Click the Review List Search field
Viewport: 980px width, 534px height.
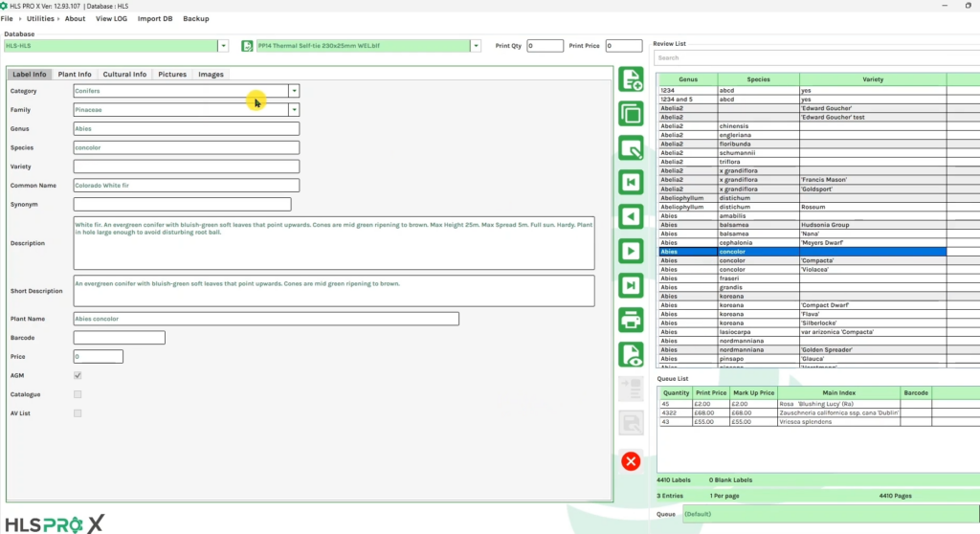[816, 57]
